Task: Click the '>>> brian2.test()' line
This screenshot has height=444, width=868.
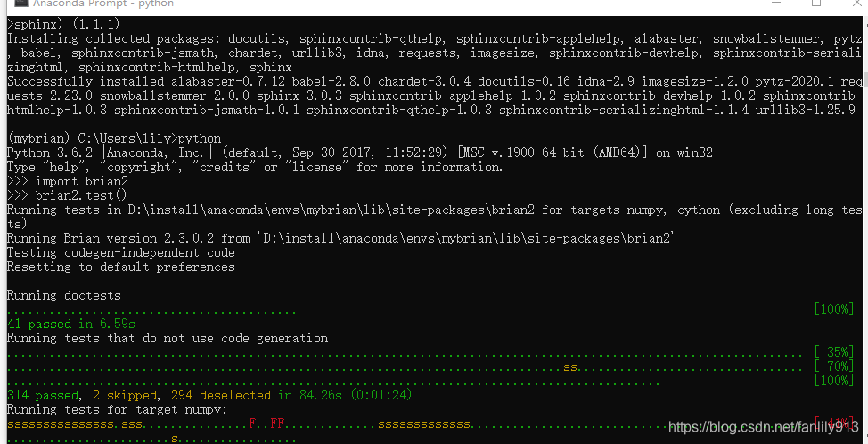Action: pos(67,195)
